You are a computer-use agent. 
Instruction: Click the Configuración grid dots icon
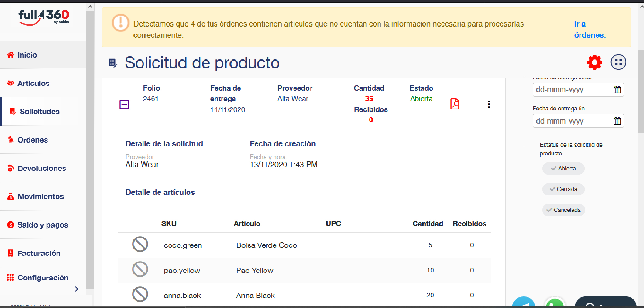(10, 278)
